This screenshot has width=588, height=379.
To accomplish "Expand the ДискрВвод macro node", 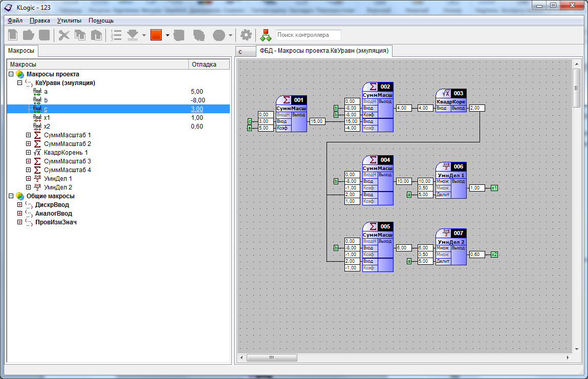I will [x=20, y=205].
